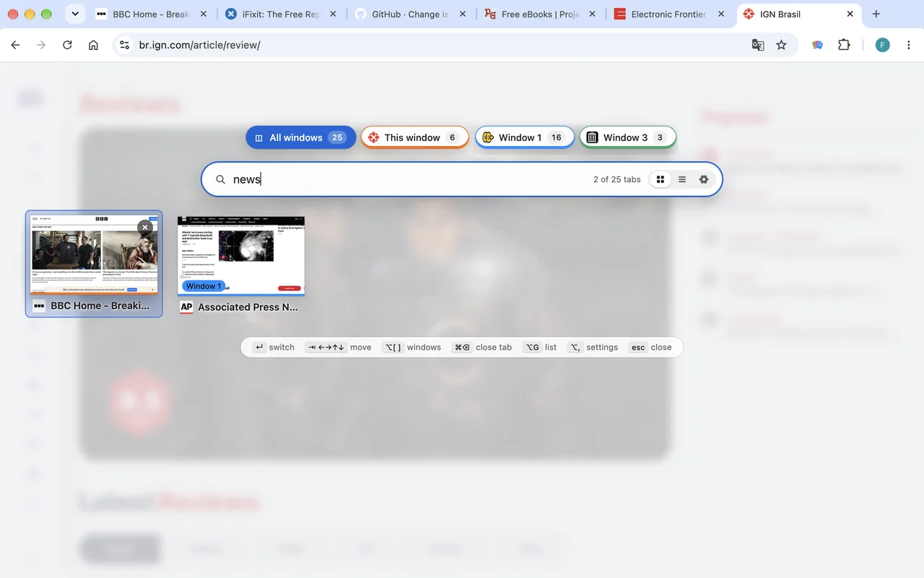The image size is (924, 578).
Task: Open the Chrome home page
Action: click(93, 45)
